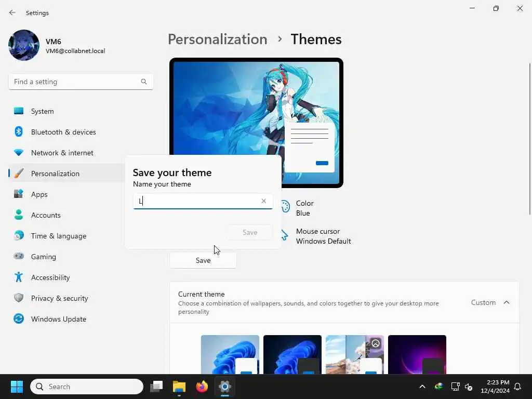Open Mouse cursor Windows Default setting
This screenshot has height=399, width=532.
pyautogui.click(x=323, y=236)
